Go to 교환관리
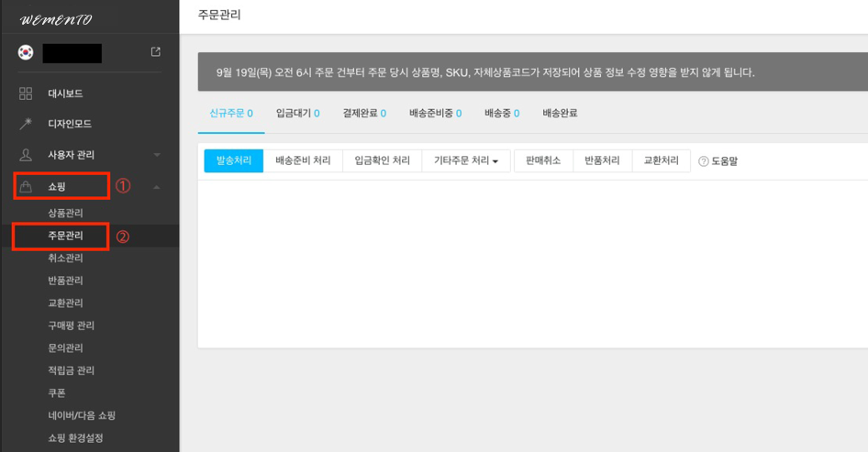868x452 pixels. pyautogui.click(x=65, y=303)
